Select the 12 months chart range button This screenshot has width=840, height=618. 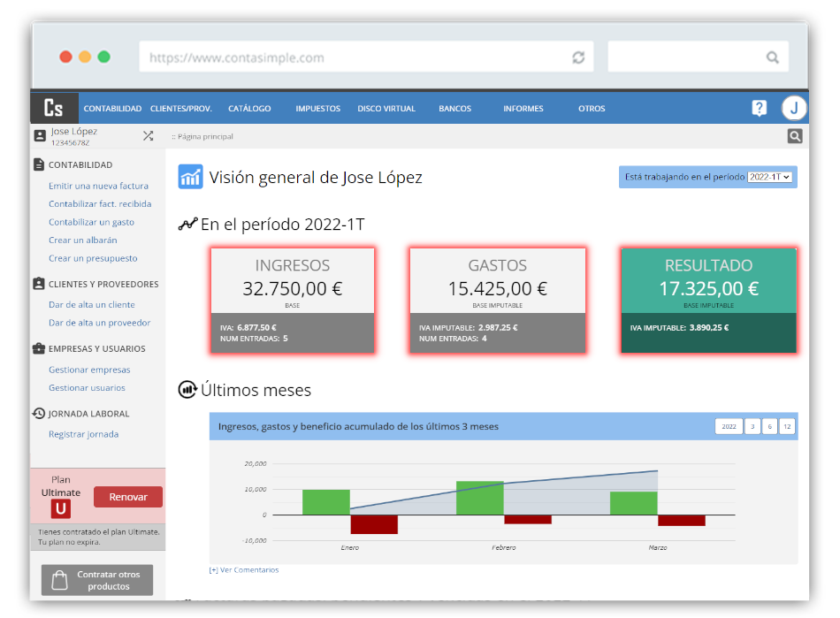point(787,427)
